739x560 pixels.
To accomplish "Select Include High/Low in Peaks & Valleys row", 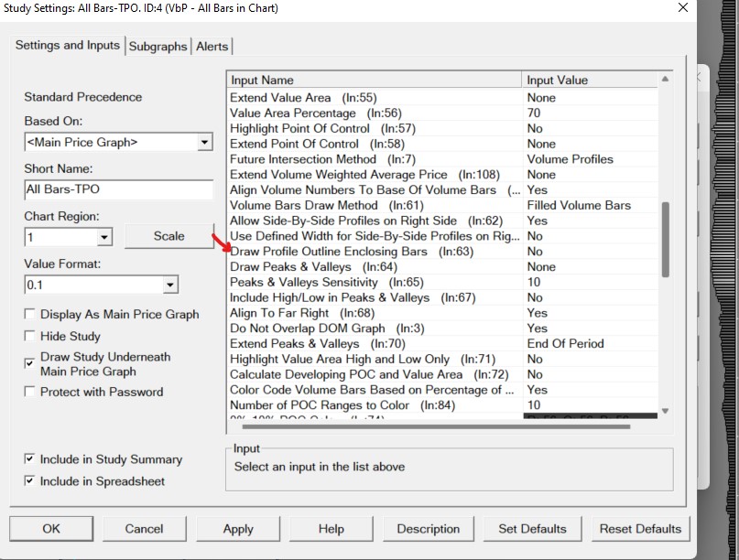I will 443,297.
